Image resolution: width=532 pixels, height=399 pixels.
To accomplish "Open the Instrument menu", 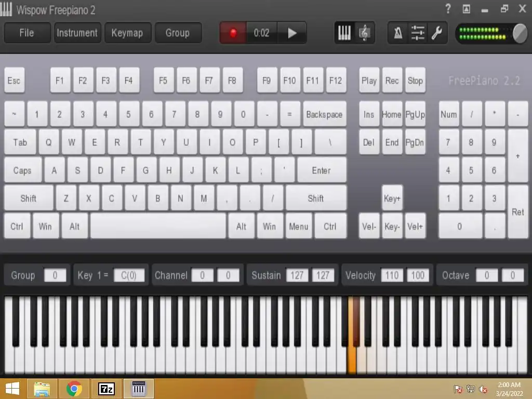I will tap(77, 33).
